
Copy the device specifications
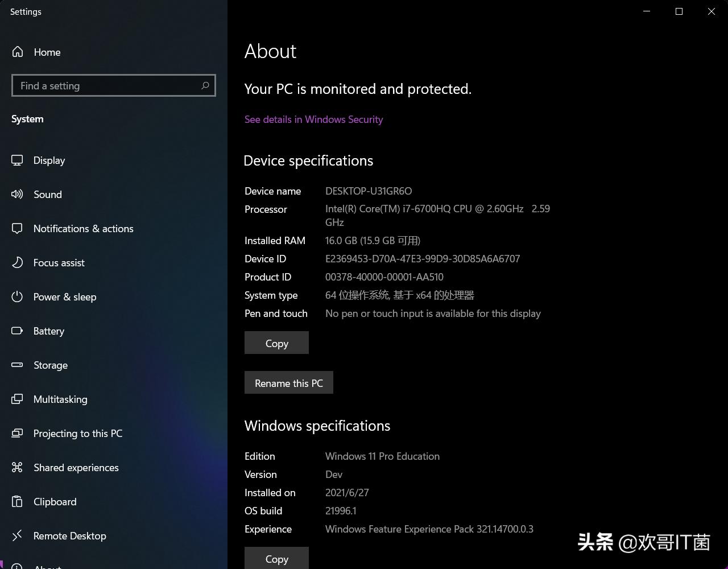click(x=276, y=343)
